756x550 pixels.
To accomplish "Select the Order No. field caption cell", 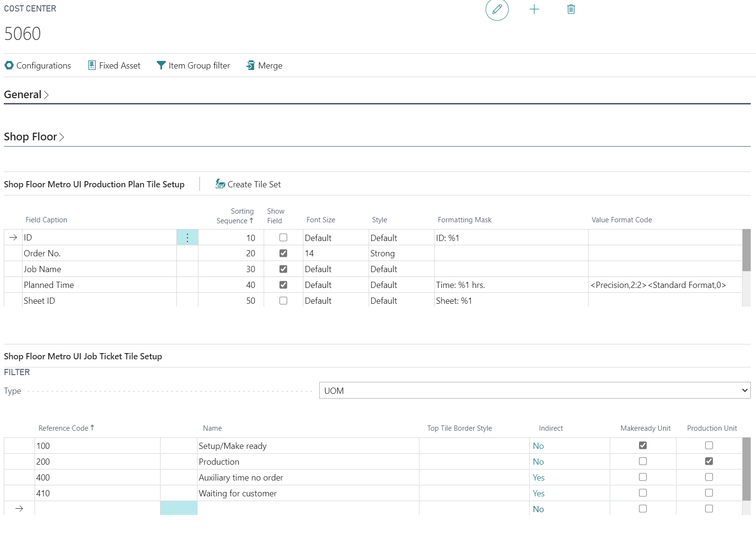I will click(99, 253).
